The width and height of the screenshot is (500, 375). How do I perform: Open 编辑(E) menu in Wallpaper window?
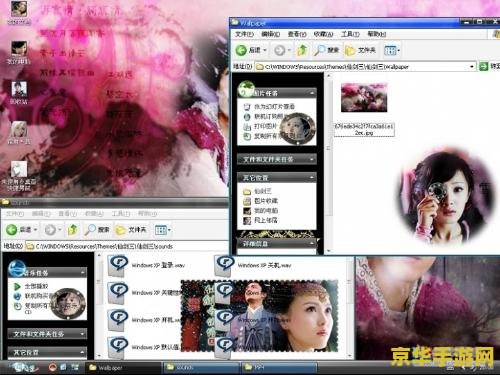pos(270,34)
